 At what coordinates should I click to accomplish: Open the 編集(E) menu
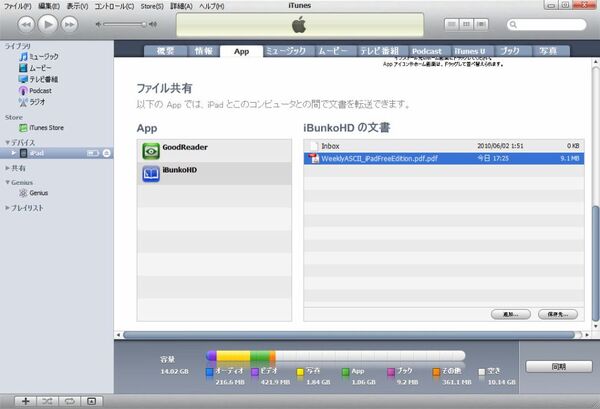49,6
